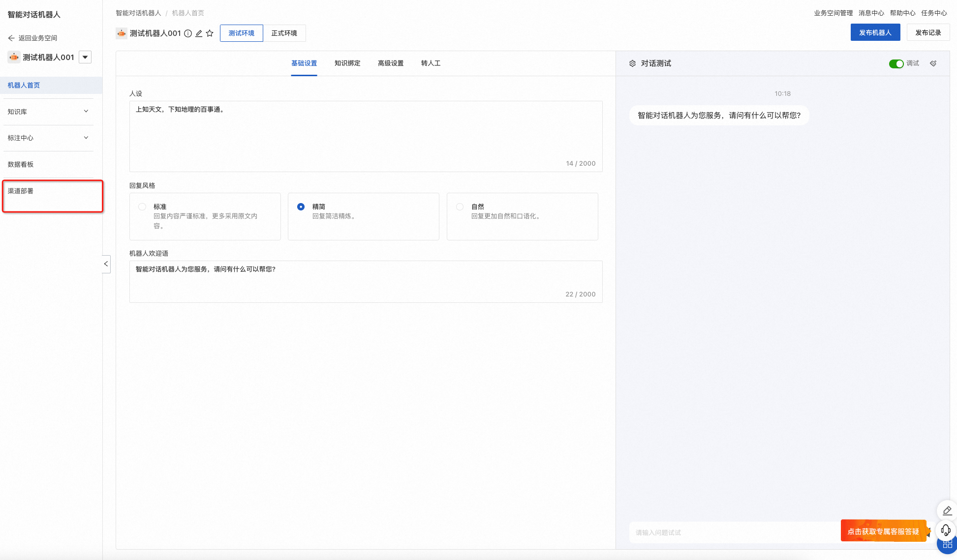This screenshot has height=560, width=957.
Task: Open the 转人工 tab
Action: click(x=431, y=63)
